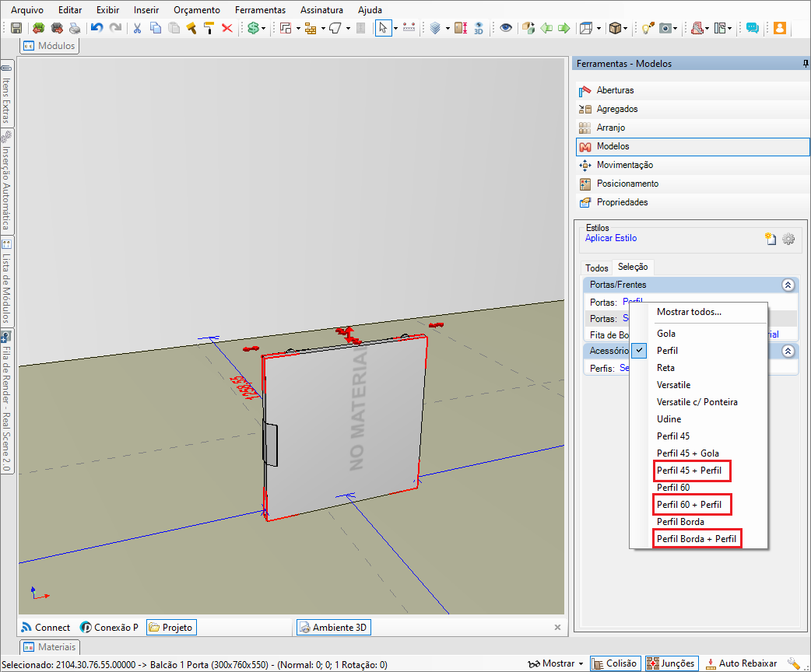Viewport: 811px width, 672px height.
Task: Click the eye visibility icon in toolbar
Action: coord(506,28)
